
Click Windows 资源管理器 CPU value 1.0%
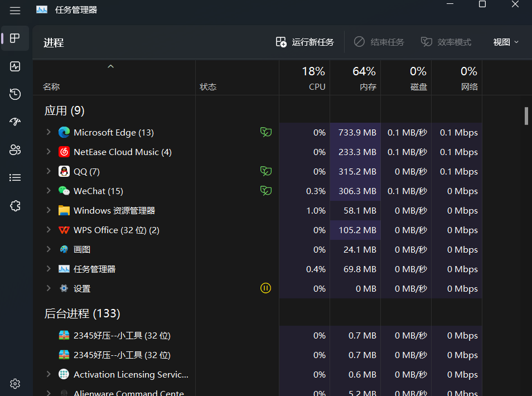click(x=316, y=210)
